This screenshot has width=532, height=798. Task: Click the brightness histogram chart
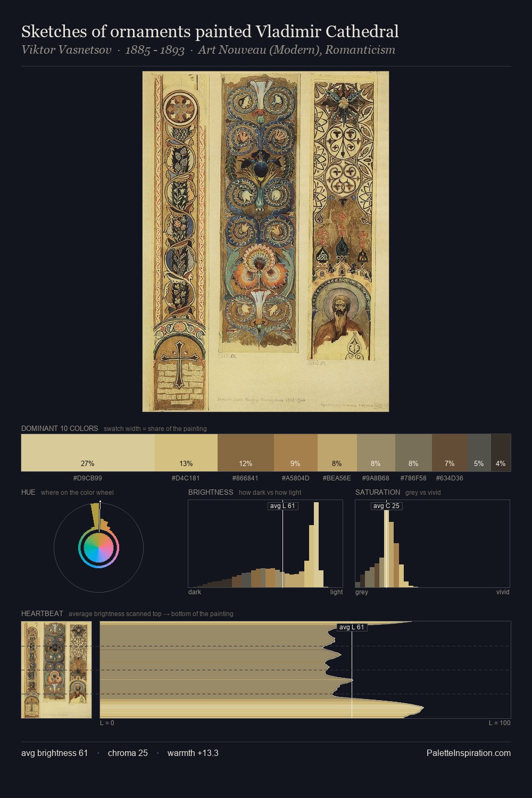[265, 544]
